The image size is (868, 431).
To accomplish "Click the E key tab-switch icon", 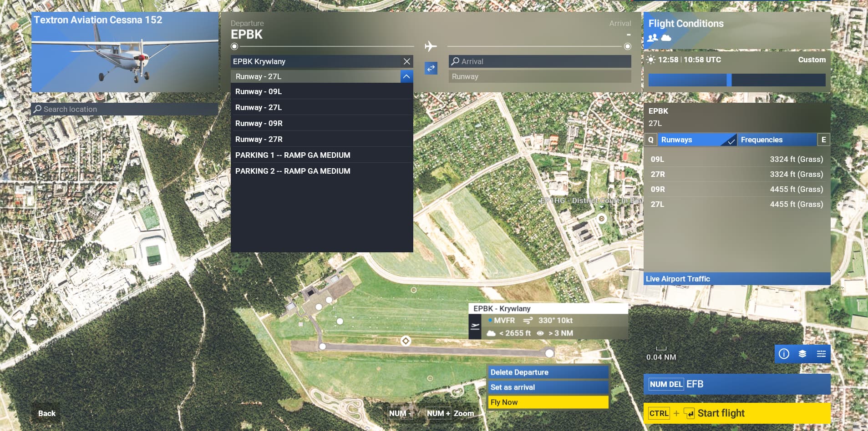I will (x=823, y=140).
